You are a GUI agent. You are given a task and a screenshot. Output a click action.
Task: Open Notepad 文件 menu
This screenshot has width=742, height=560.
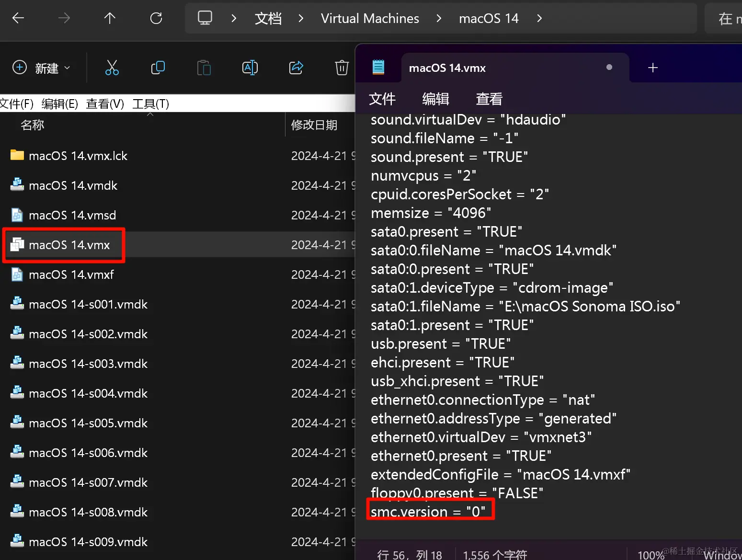point(382,99)
